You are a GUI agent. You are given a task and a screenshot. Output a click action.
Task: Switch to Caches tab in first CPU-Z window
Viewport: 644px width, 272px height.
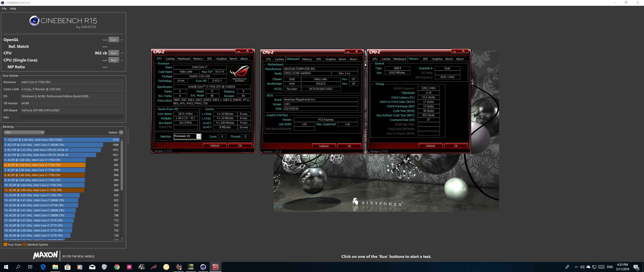pyautogui.click(x=170, y=59)
